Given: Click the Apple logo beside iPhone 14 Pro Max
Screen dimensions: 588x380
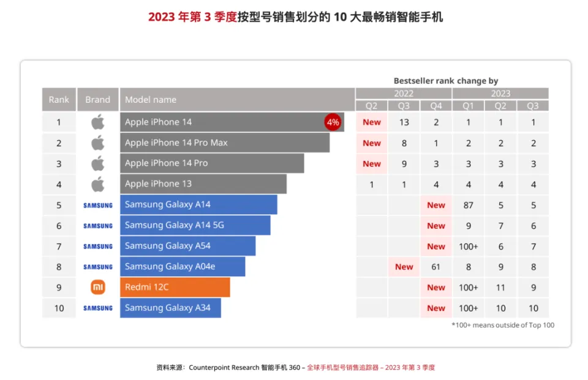Looking at the screenshot, I should click(98, 143).
